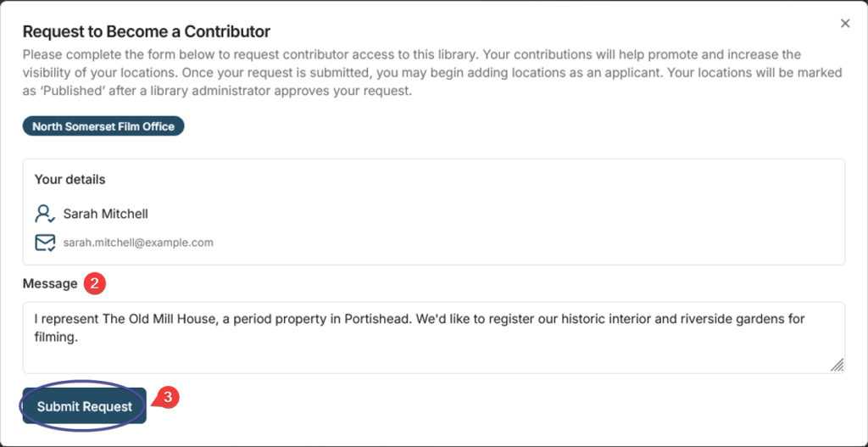Close the contributor request dialog

(x=844, y=24)
